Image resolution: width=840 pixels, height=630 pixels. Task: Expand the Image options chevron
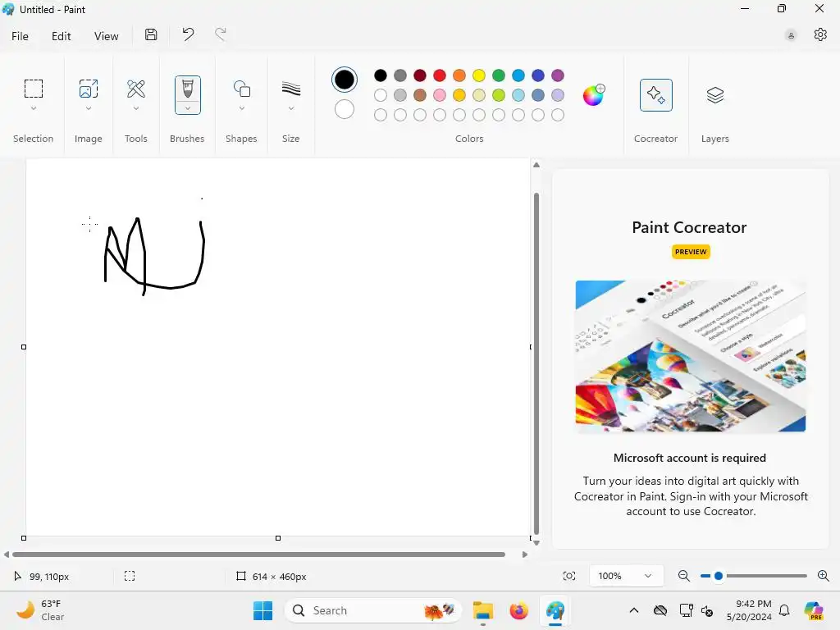coord(89,108)
